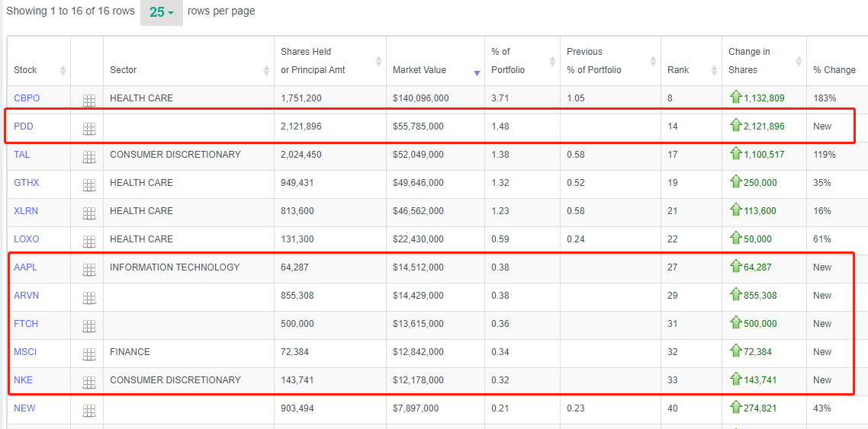Open the grid icon in the LOXO row
868x429 pixels.
point(89,242)
